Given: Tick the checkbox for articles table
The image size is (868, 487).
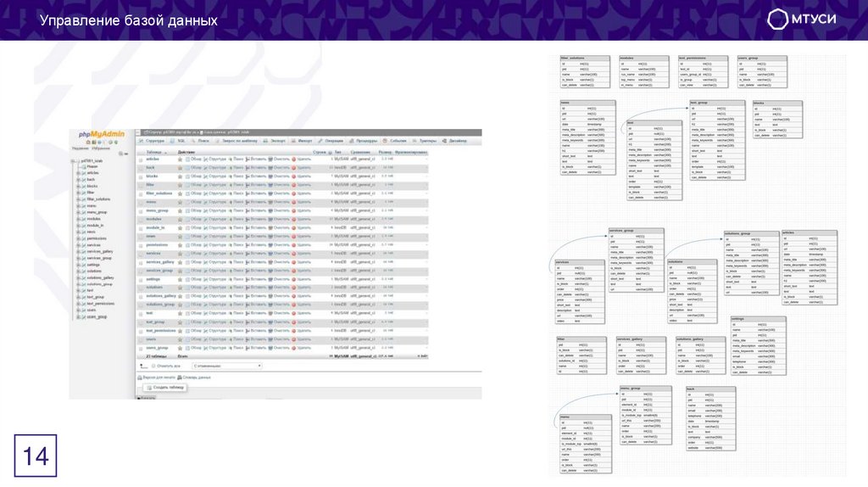Looking at the screenshot, I should [141, 160].
